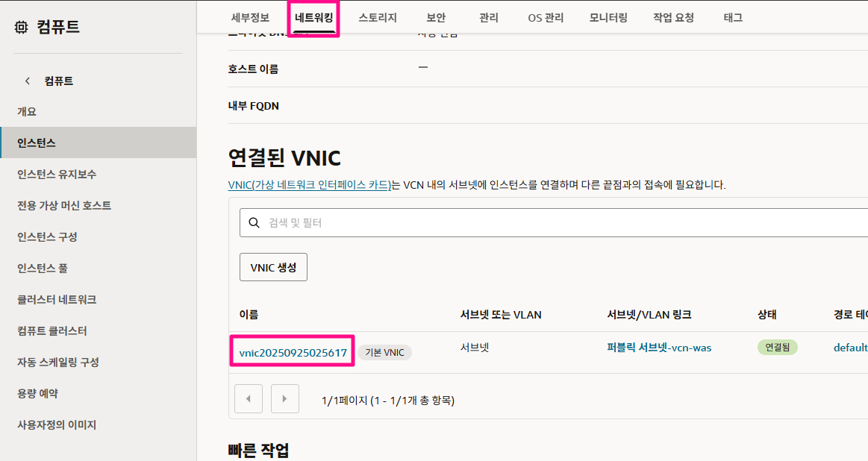The image size is (868, 461).
Task: Select the 모니터링 tab
Action: click(x=607, y=17)
